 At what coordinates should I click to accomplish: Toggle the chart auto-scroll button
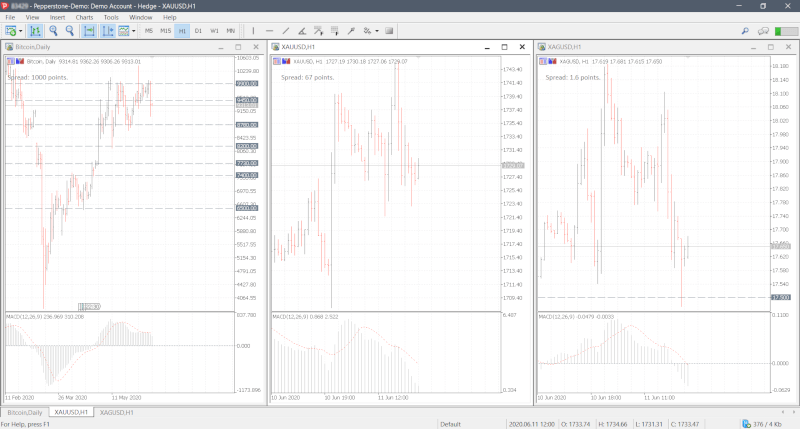[89, 31]
